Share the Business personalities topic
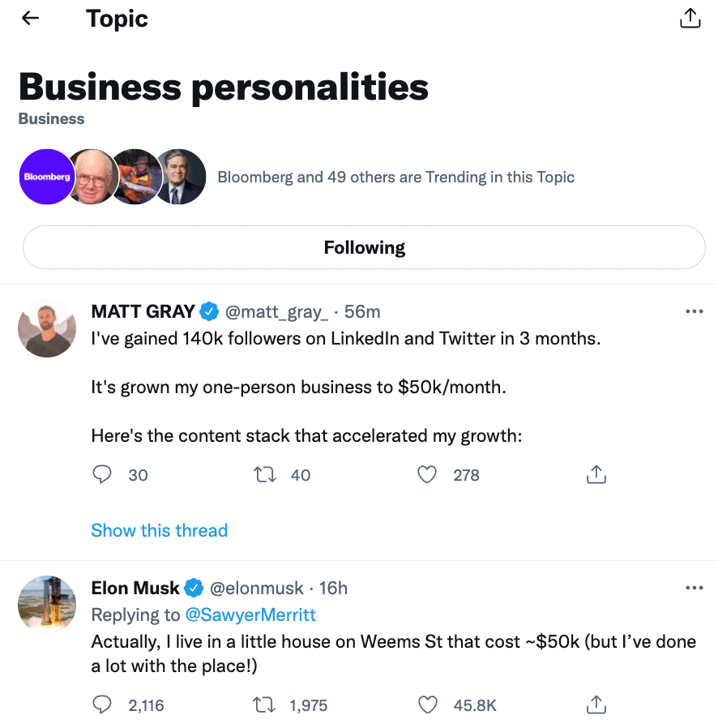The image size is (718, 728). click(x=690, y=18)
